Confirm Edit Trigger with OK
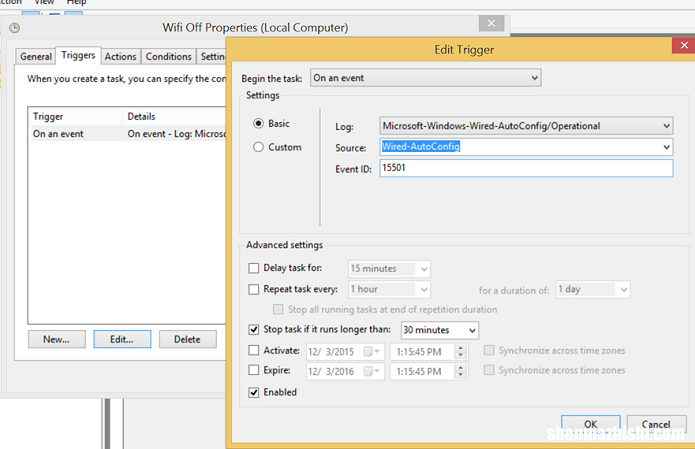The image size is (695, 449). 590,424
